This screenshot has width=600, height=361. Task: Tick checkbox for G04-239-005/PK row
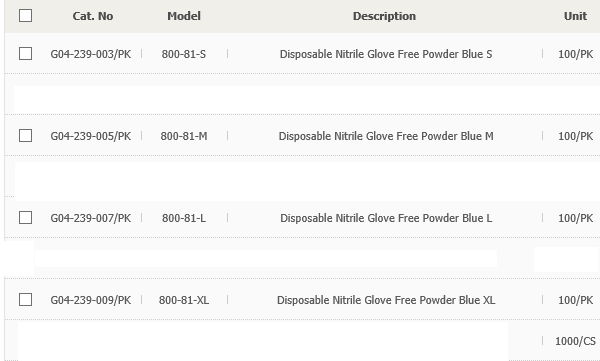tap(26, 136)
